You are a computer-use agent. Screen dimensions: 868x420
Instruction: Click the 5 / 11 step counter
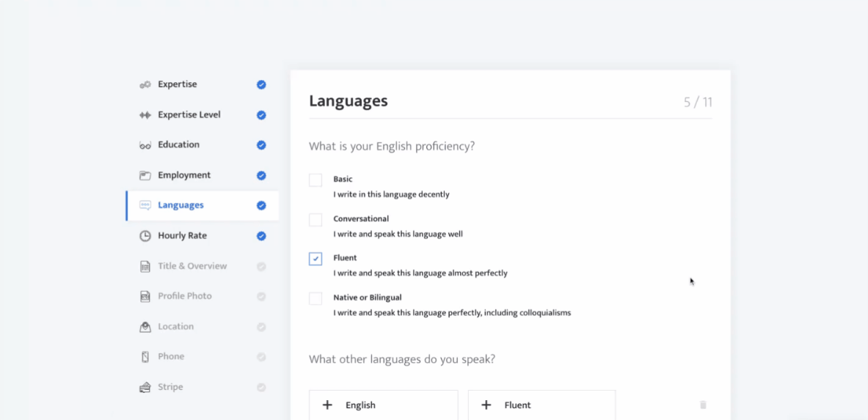click(x=698, y=102)
